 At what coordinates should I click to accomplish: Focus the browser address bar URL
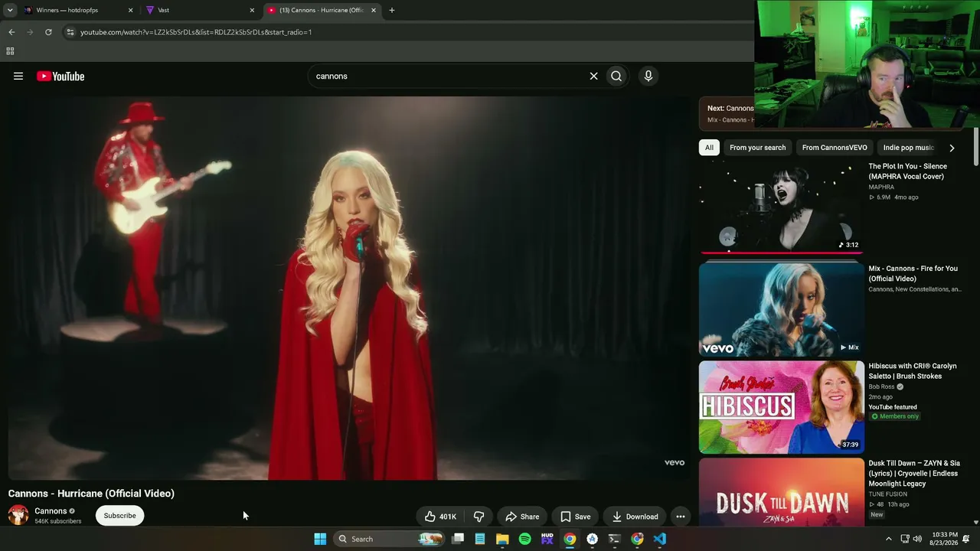pyautogui.click(x=196, y=32)
